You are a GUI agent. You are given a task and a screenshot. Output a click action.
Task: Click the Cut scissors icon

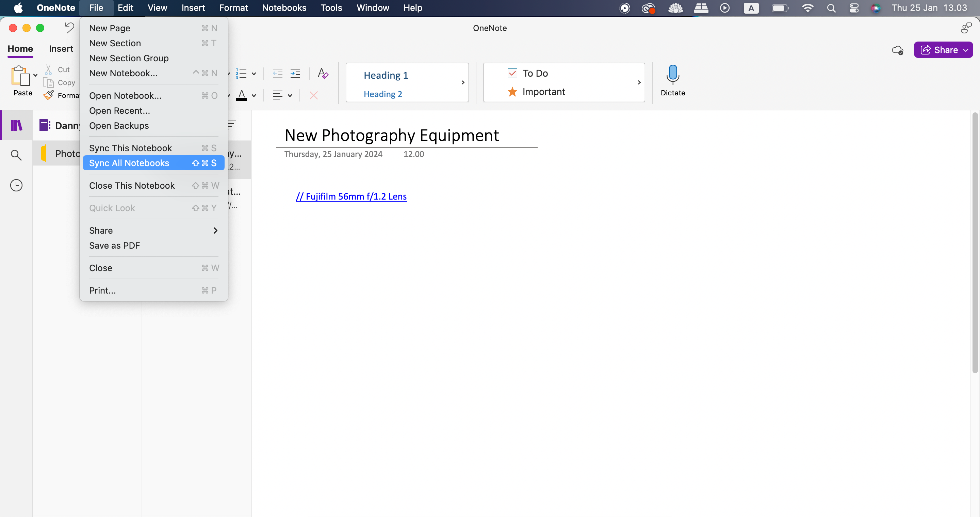49,69
